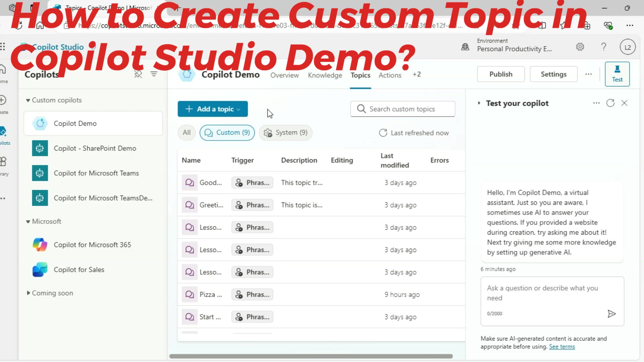Screen dimensions: 644x362
Task: Click topic icon of Pizza row
Action: 190,295
